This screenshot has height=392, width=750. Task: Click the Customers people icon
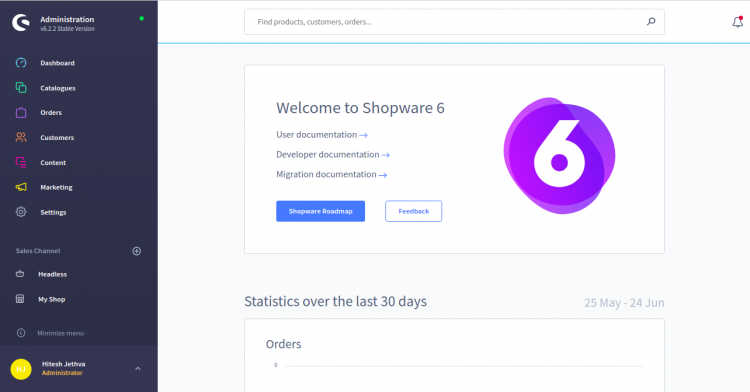21,137
